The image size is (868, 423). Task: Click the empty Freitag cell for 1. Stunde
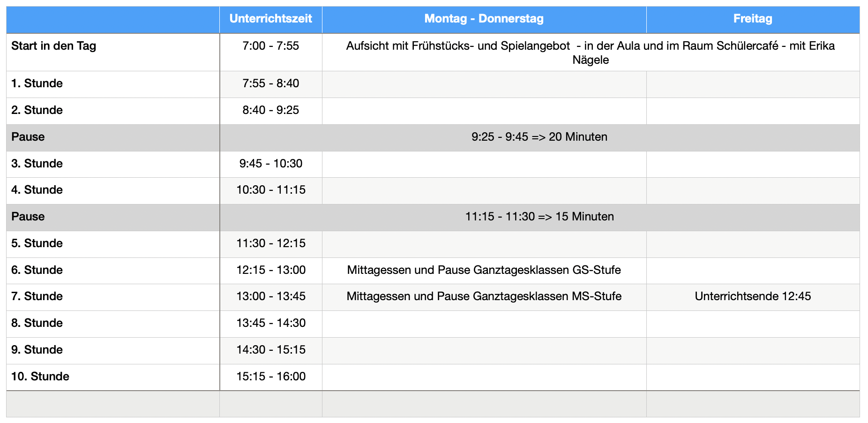point(753,84)
